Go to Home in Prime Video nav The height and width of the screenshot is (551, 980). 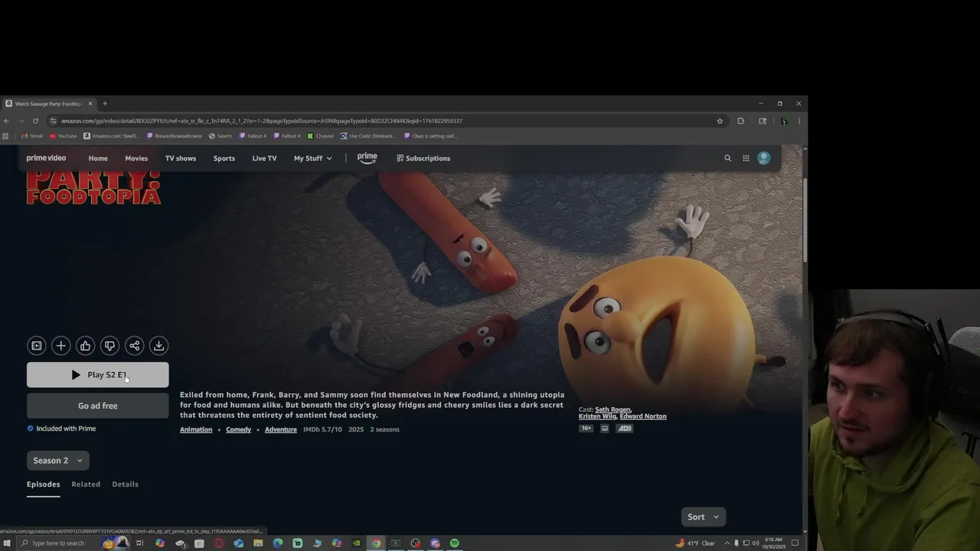click(x=98, y=158)
